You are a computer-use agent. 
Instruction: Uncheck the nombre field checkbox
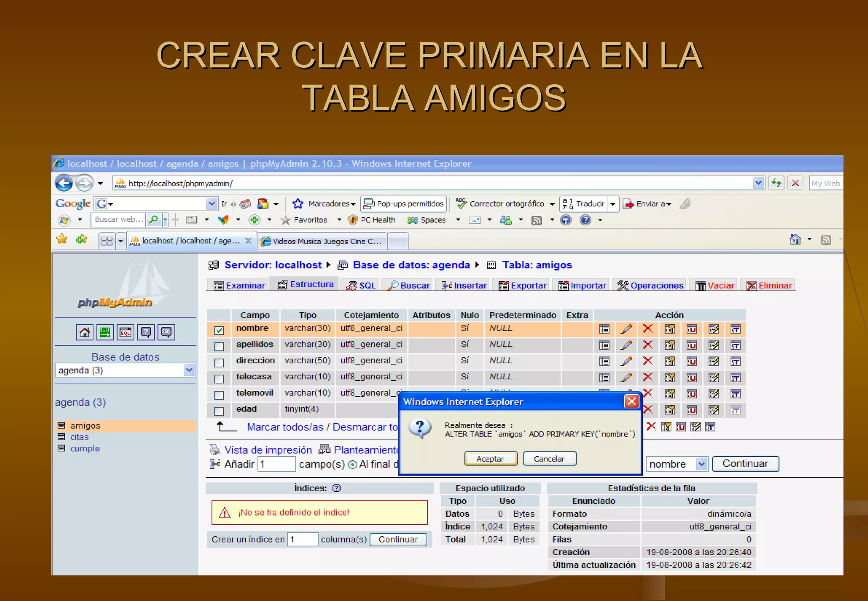tap(219, 330)
